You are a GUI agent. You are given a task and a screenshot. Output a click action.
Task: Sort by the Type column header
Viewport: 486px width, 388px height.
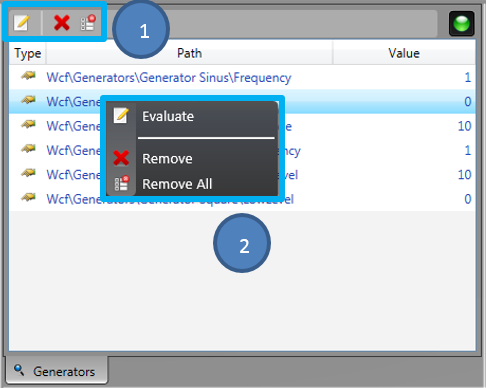point(28,53)
